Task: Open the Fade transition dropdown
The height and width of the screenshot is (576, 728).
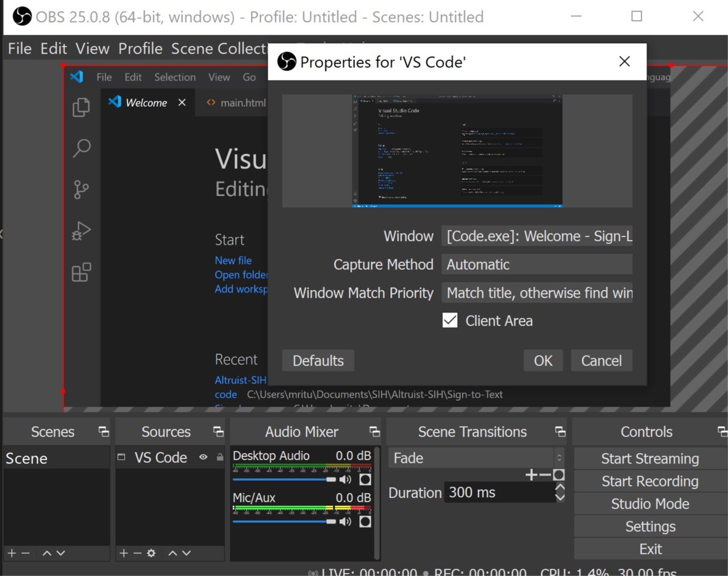Action: pyautogui.click(x=478, y=458)
